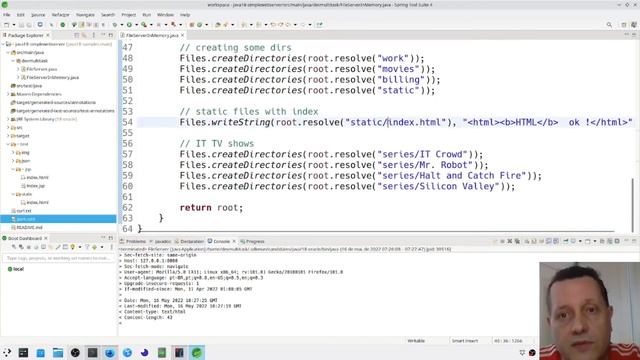Collapse all in Package Explorer toolbar
640x360 pixels.
pos(76,35)
